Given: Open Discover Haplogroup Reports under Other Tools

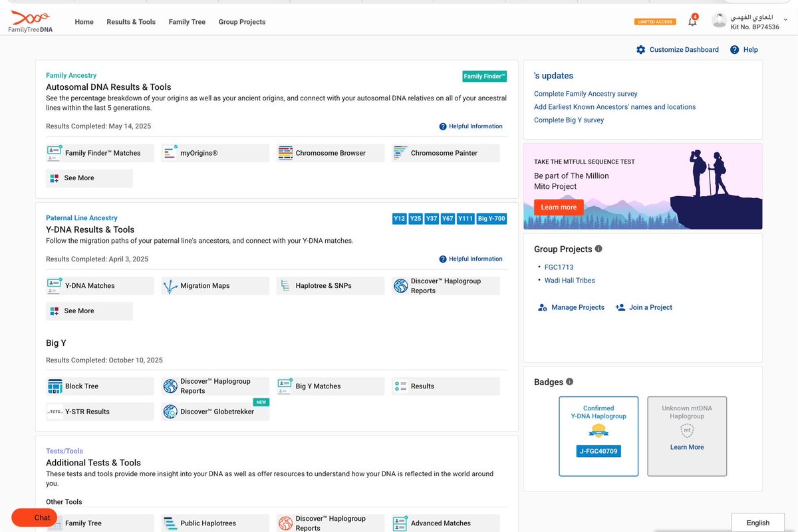Looking at the screenshot, I should tap(331, 523).
